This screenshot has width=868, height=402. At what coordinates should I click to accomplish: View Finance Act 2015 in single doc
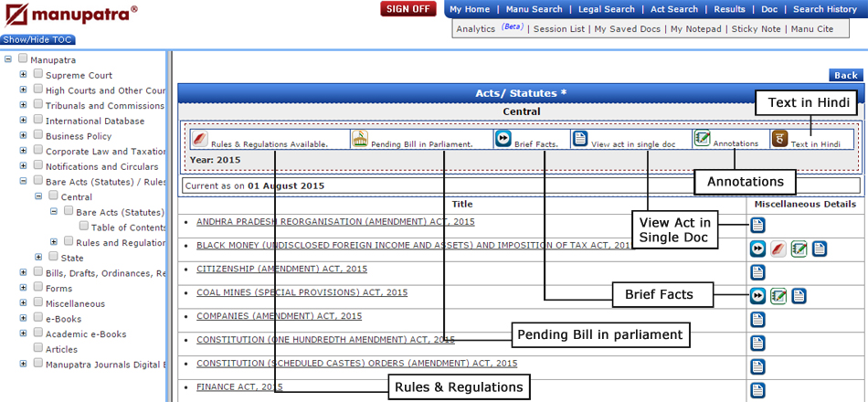pyautogui.click(x=757, y=390)
